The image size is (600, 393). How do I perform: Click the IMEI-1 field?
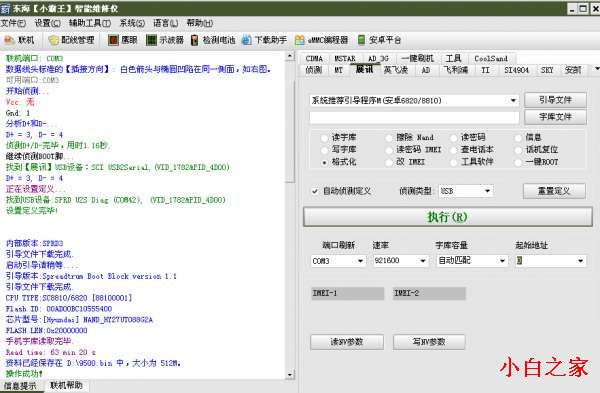[x=347, y=294]
